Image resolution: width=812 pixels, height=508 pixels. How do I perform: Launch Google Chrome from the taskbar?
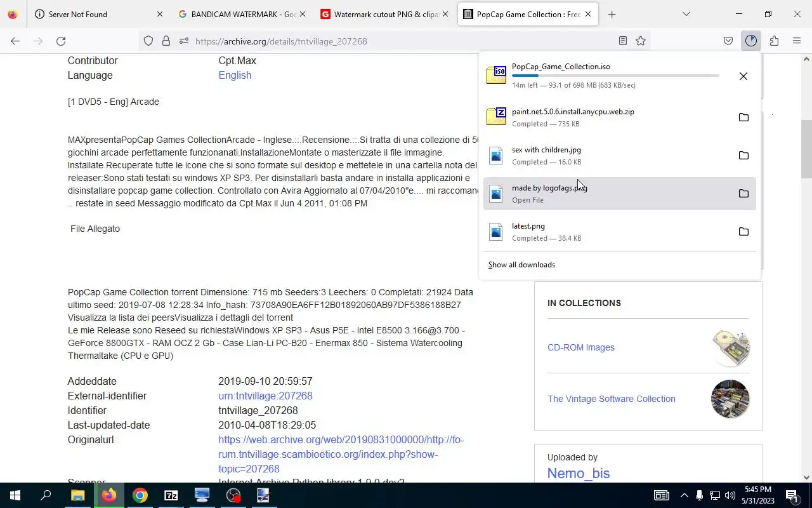(x=140, y=495)
